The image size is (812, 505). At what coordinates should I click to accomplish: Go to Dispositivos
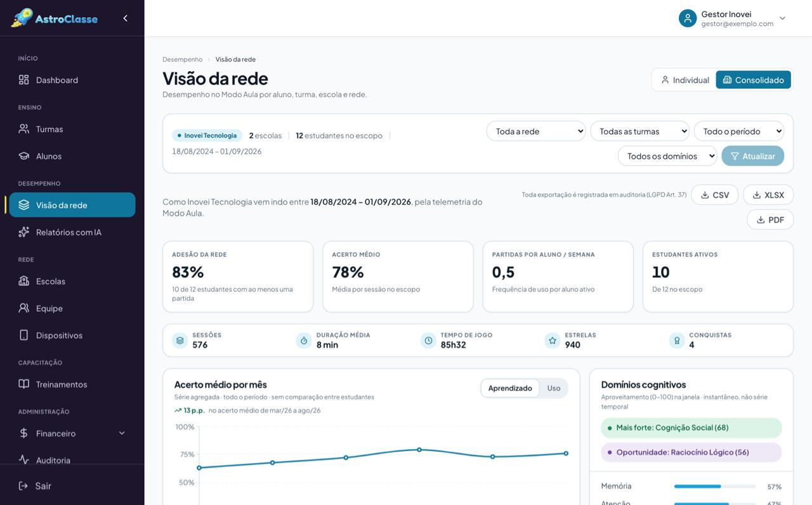pyautogui.click(x=72, y=335)
